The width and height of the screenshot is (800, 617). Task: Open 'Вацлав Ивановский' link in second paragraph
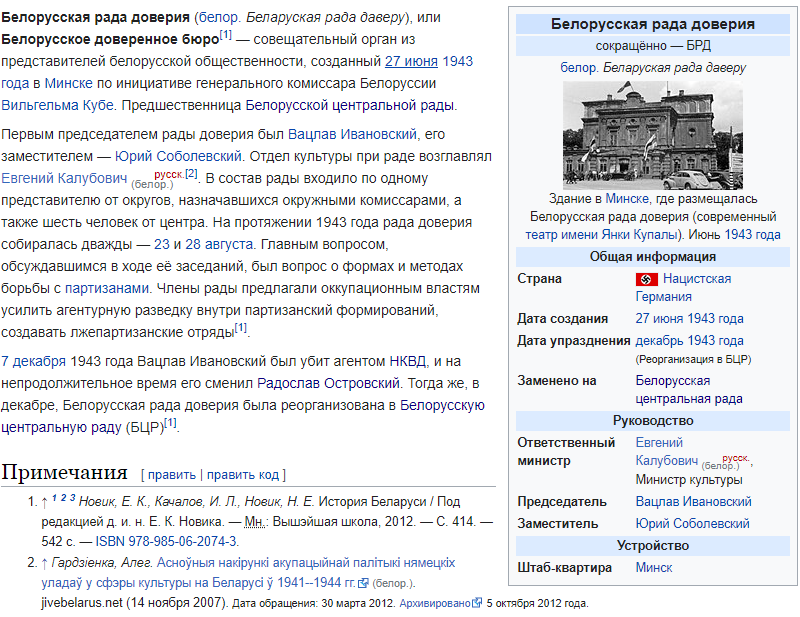352,134
